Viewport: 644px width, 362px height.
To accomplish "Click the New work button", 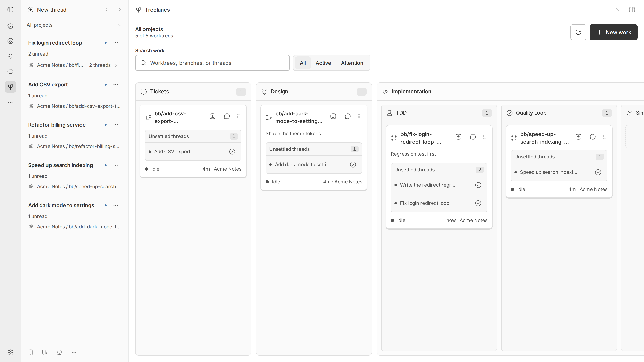I will click(x=613, y=32).
